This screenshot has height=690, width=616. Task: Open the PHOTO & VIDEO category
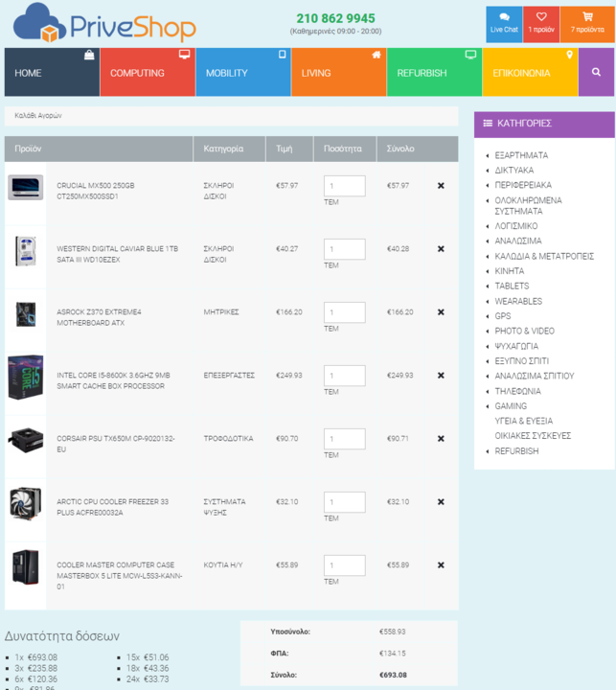click(x=524, y=331)
